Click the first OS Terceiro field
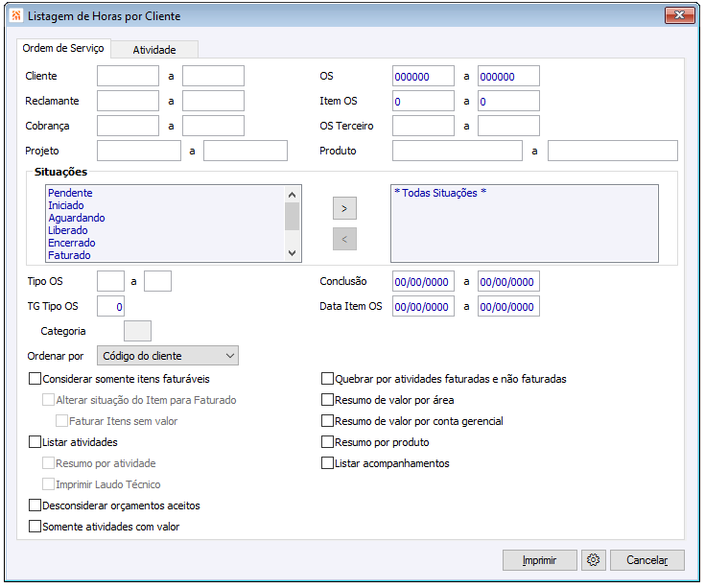 tap(423, 126)
